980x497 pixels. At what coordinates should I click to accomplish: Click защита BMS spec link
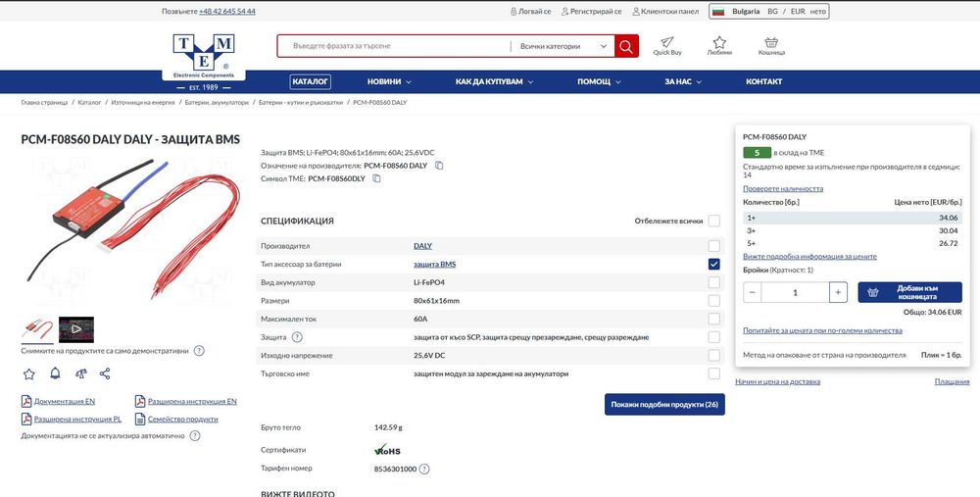(x=434, y=265)
